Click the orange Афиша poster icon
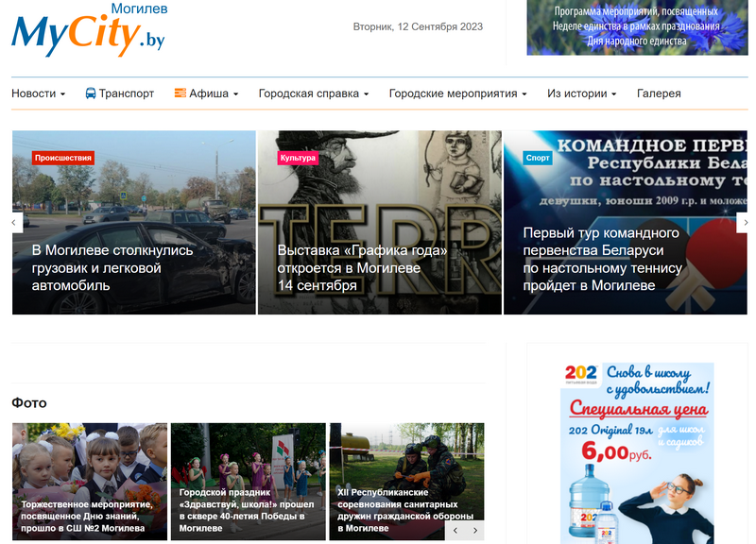 [180, 93]
